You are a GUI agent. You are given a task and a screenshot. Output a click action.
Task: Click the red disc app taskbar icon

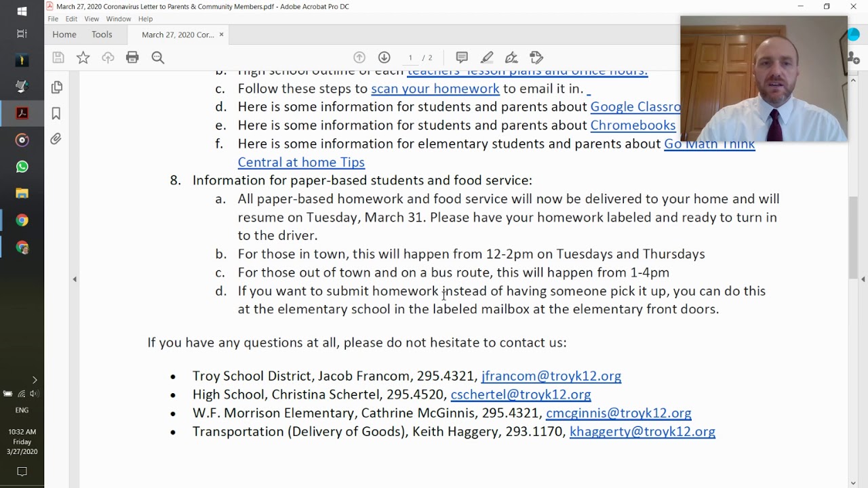(x=22, y=140)
